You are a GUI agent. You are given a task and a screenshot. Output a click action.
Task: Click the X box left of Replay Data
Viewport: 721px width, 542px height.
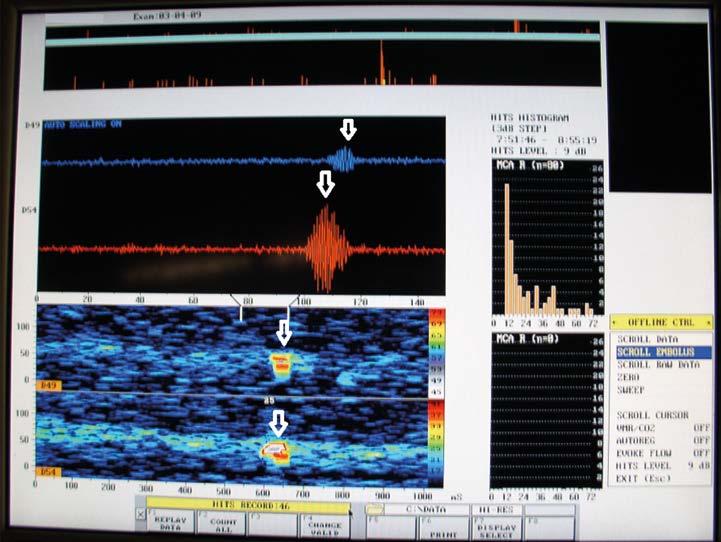click(141, 514)
